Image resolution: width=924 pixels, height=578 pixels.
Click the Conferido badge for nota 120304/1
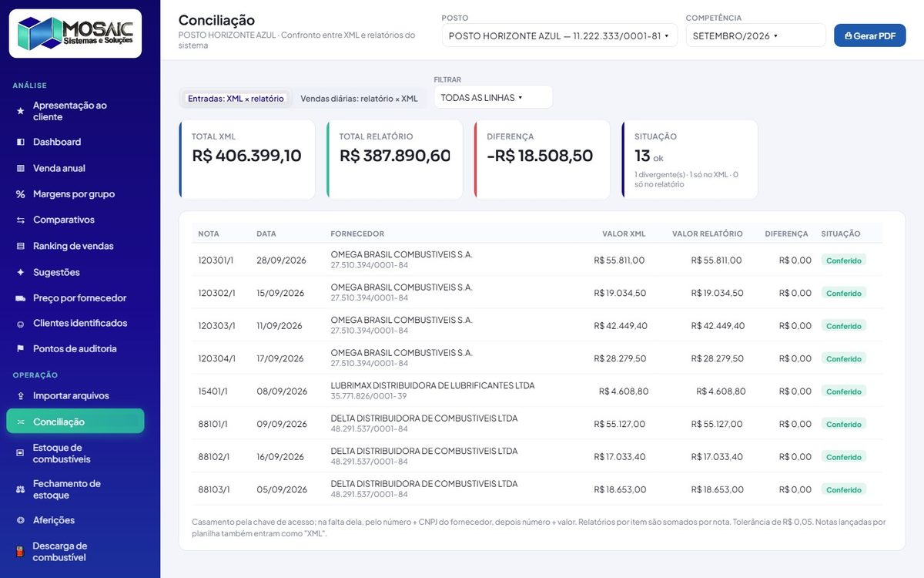coord(844,358)
